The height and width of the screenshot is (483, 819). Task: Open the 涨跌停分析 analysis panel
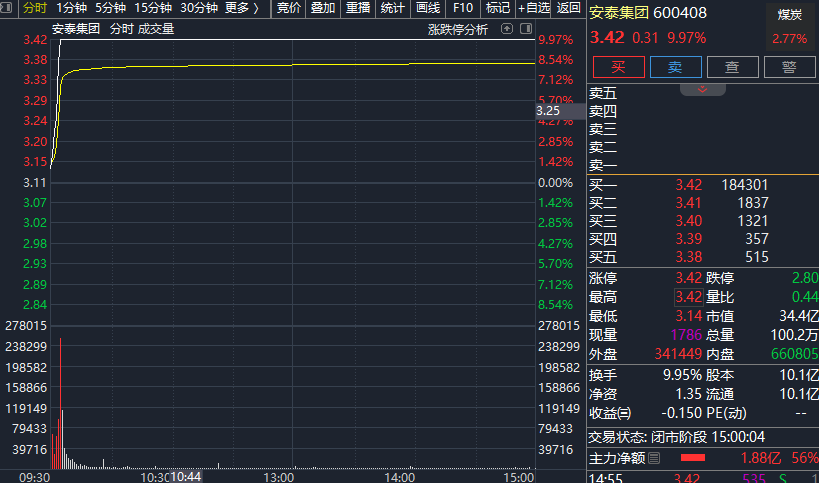coord(458,29)
